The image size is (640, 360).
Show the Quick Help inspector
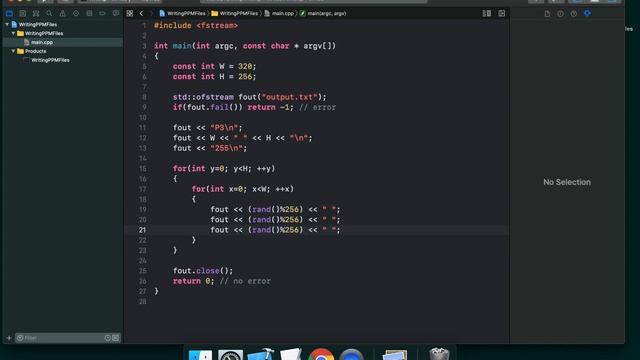point(574,13)
